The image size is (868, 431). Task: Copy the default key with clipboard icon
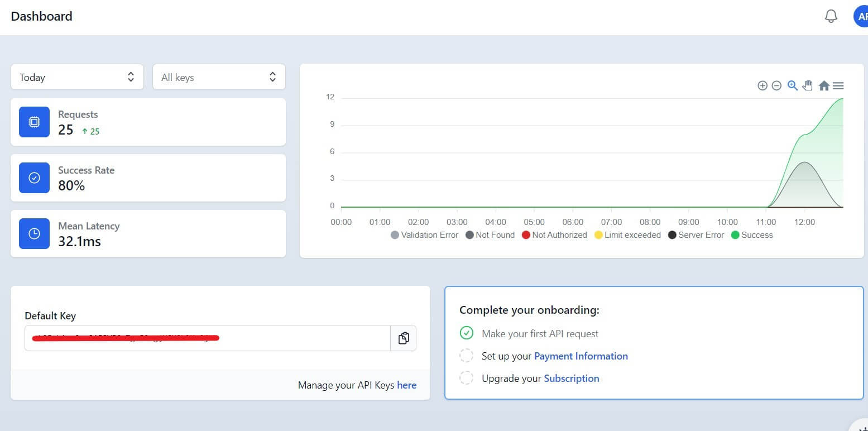[404, 338]
